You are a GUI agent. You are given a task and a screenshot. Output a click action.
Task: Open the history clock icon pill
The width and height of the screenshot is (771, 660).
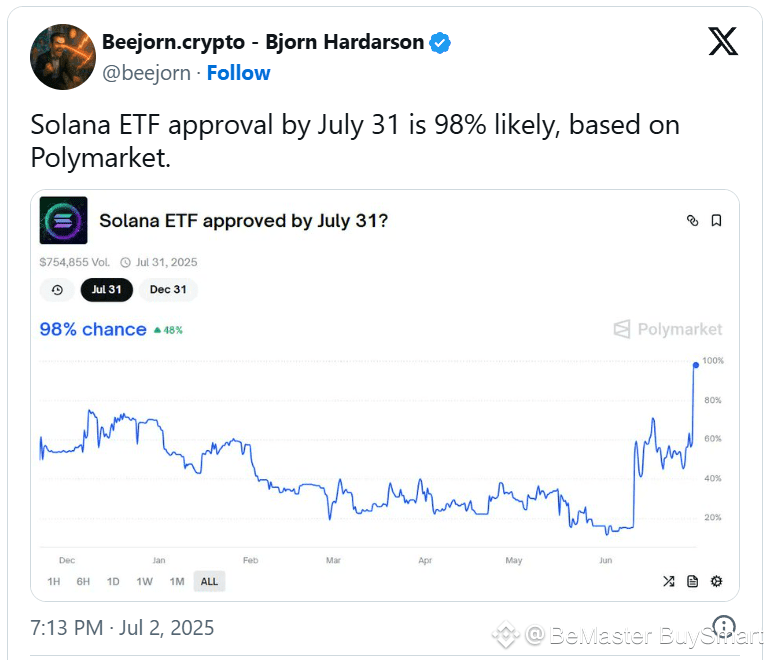57,290
